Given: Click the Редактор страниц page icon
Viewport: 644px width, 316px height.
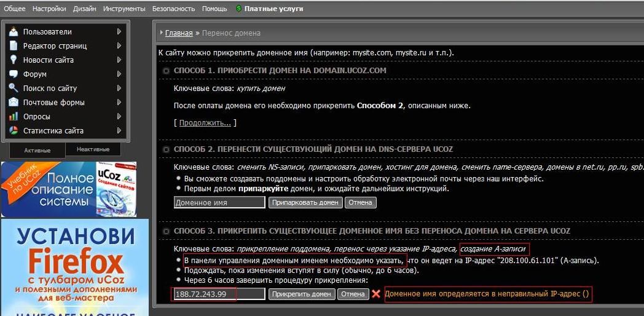Looking at the screenshot, I should 14,45.
